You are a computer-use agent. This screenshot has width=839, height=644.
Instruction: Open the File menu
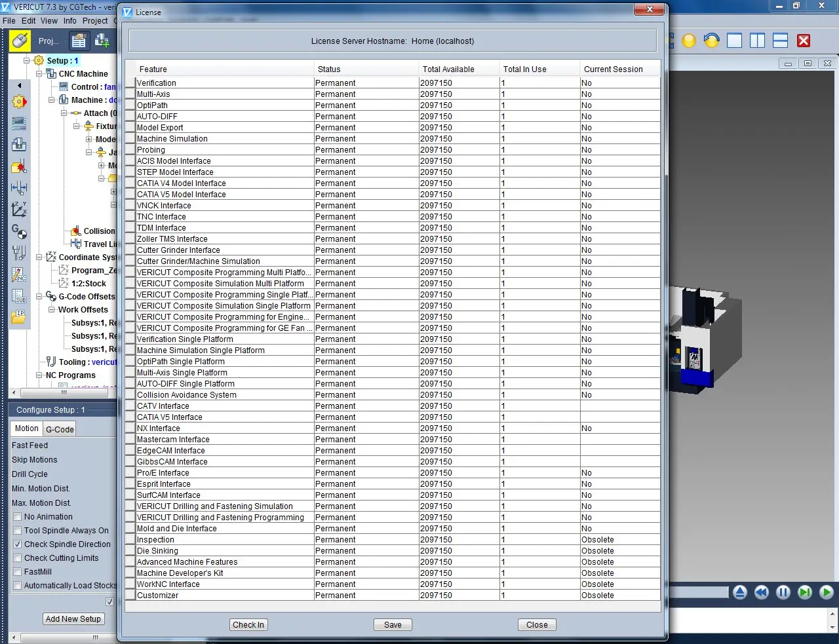pyautogui.click(x=9, y=21)
